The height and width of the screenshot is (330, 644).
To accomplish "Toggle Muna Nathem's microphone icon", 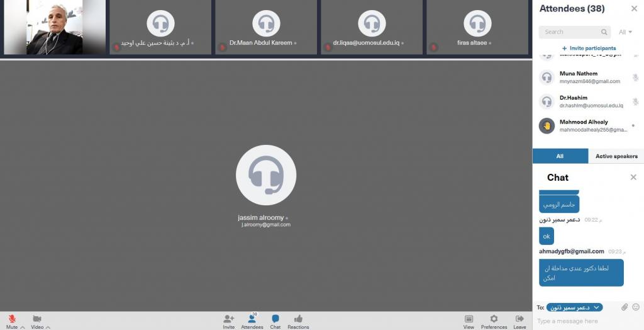I will click(x=635, y=77).
